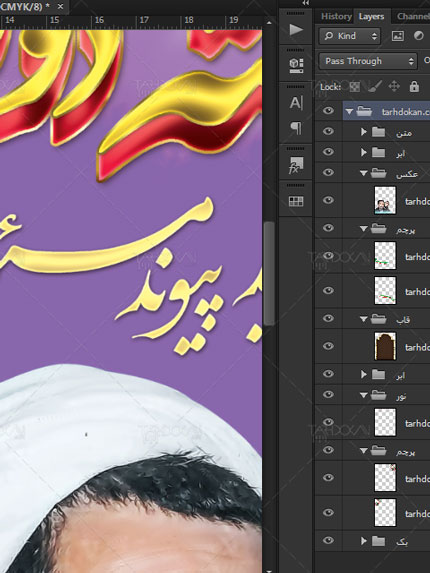Click the folder icon of نور group
Screen dimensions: 430x573
pyautogui.click(x=378, y=395)
